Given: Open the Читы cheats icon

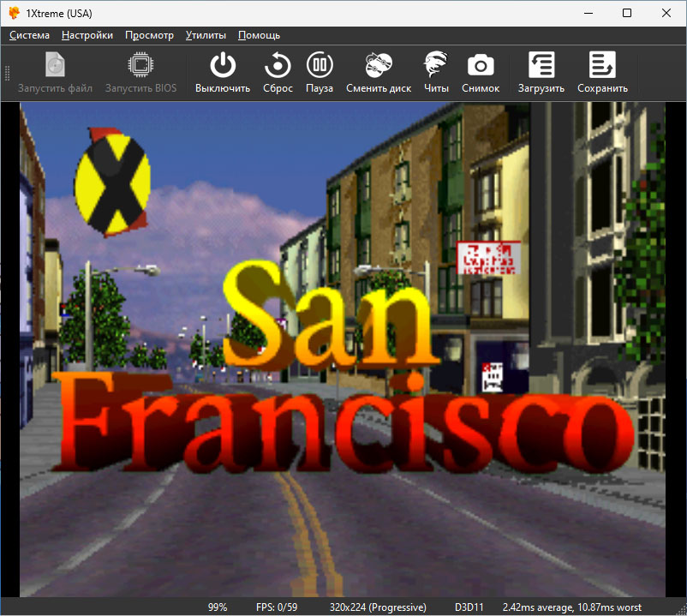Looking at the screenshot, I should [x=436, y=66].
